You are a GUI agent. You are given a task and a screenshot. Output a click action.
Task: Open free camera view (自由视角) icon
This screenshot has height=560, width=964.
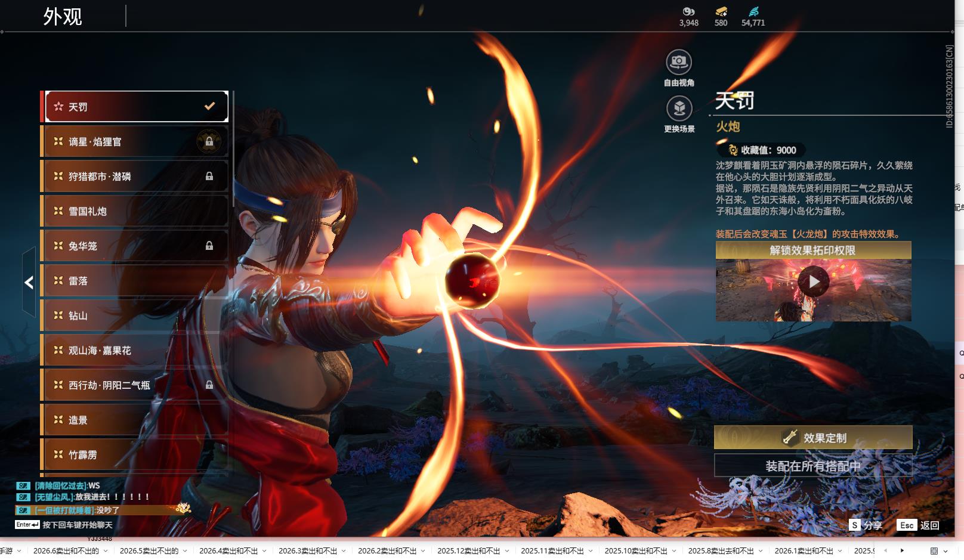pos(679,62)
